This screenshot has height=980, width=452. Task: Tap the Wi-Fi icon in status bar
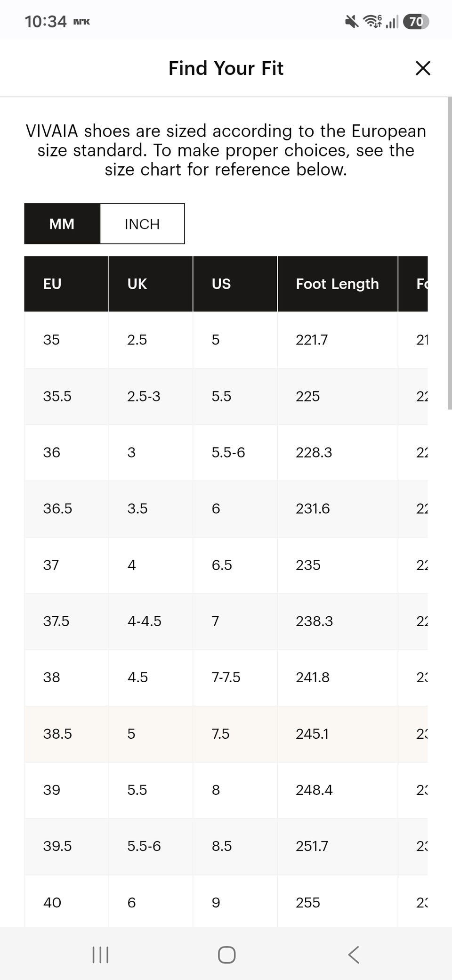point(372,22)
